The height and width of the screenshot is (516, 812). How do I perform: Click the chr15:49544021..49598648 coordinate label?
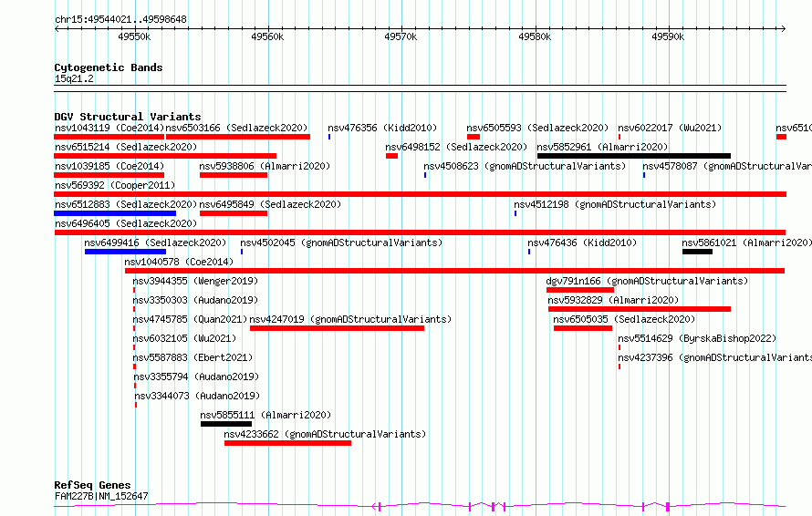(120, 19)
